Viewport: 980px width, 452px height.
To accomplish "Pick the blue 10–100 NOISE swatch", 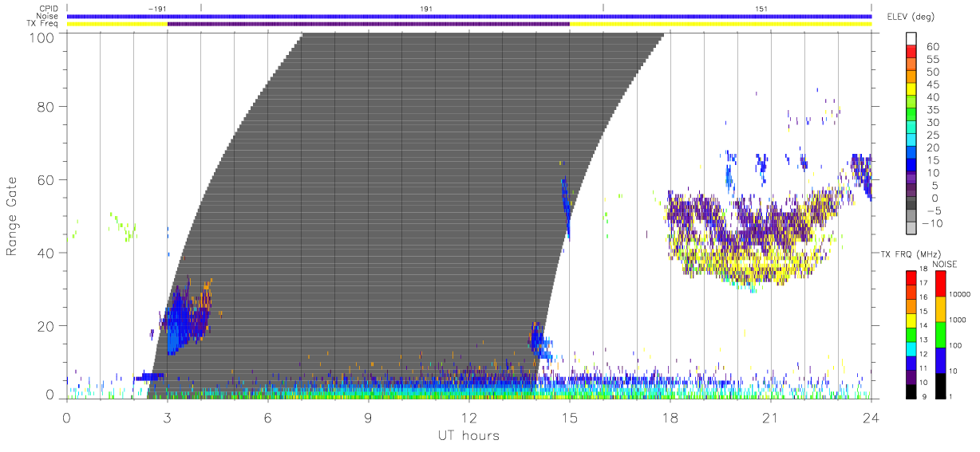I will 939,360.
